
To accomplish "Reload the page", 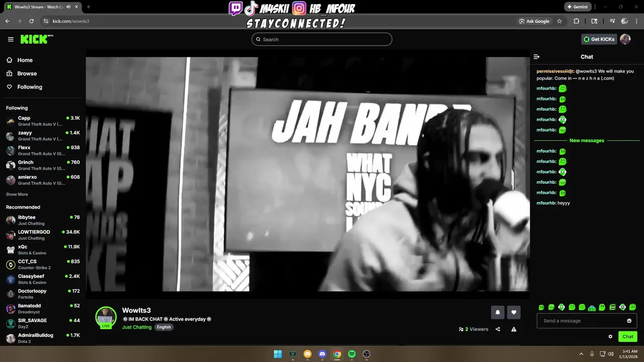I will 31,21.
